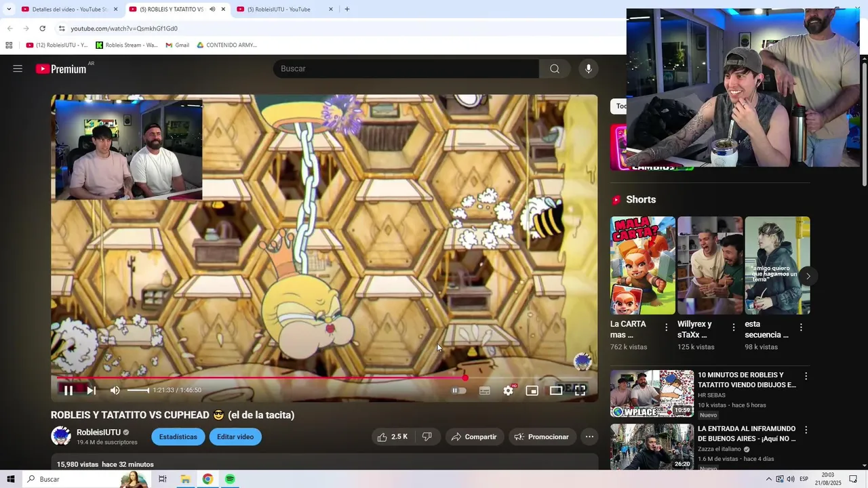Open the Gmail bookmark
Viewport: 868px width, 488px height.
(x=178, y=45)
